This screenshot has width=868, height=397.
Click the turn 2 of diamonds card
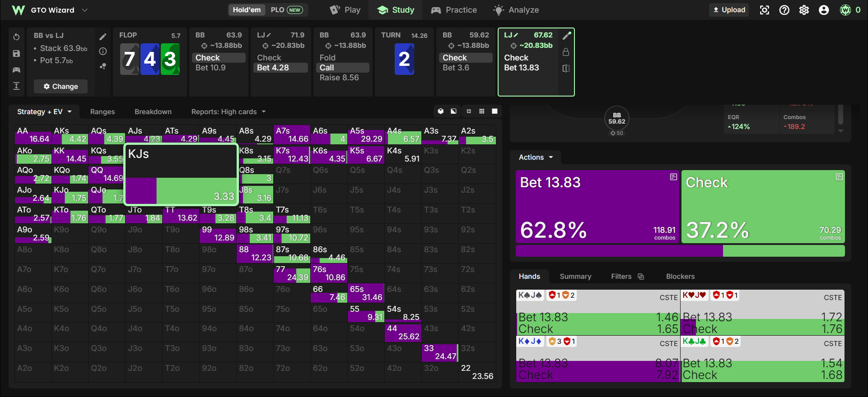[404, 59]
